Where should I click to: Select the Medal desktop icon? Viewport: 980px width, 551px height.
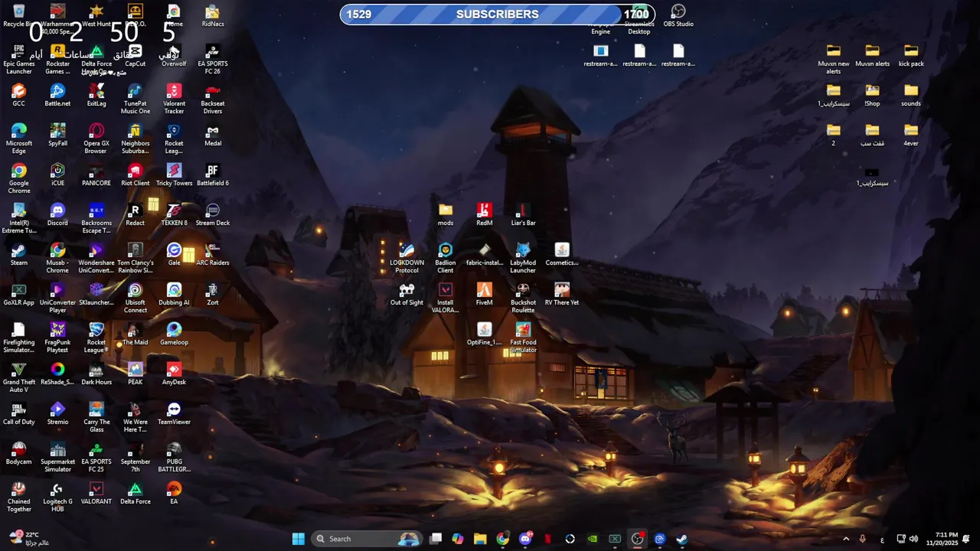[213, 135]
